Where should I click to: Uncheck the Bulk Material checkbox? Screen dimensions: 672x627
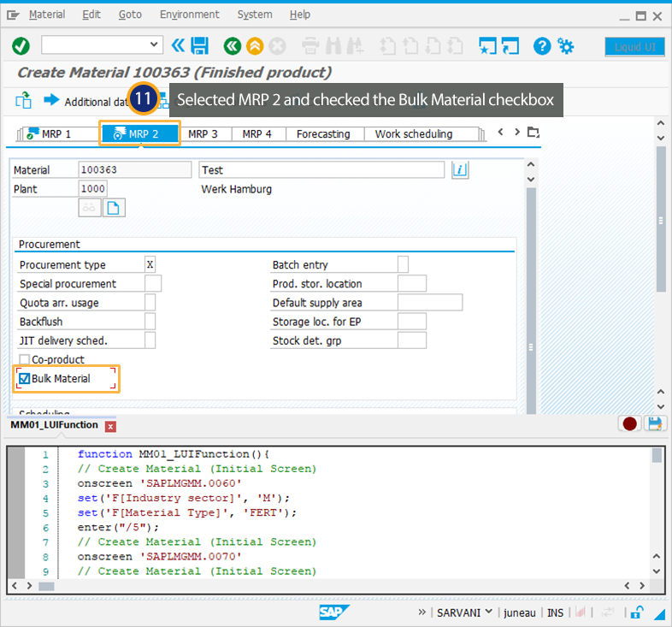tap(25, 378)
